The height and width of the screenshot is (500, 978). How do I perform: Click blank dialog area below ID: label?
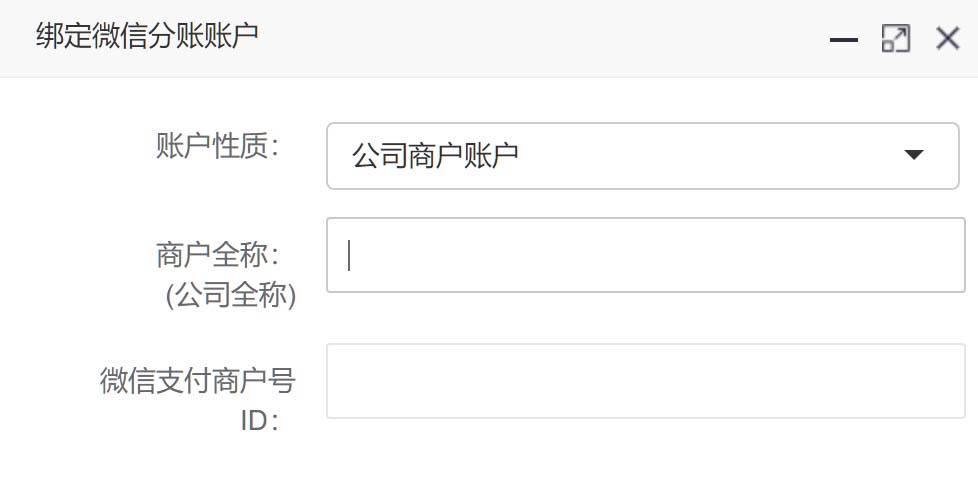click(x=200, y=470)
